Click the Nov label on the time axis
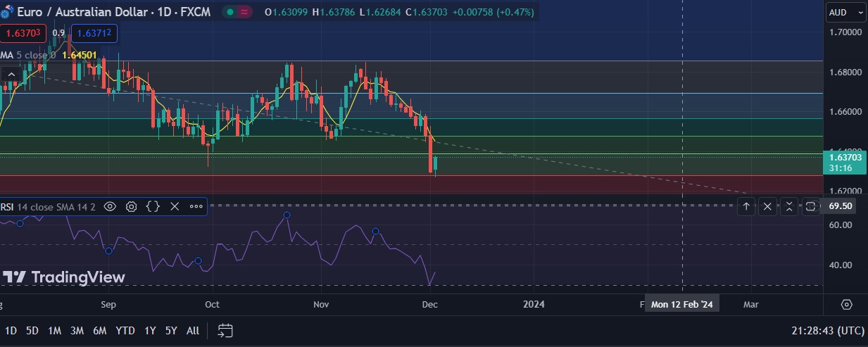868x347 pixels. point(321,305)
